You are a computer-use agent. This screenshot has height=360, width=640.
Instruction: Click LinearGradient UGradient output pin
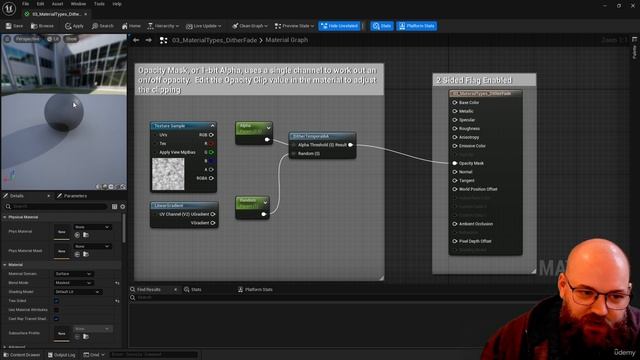click(213, 214)
